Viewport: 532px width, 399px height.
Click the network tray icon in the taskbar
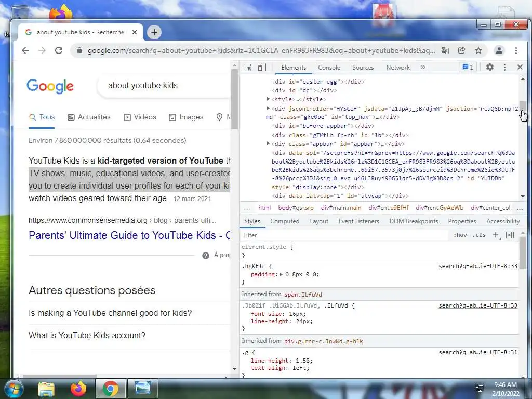click(480, 389)
